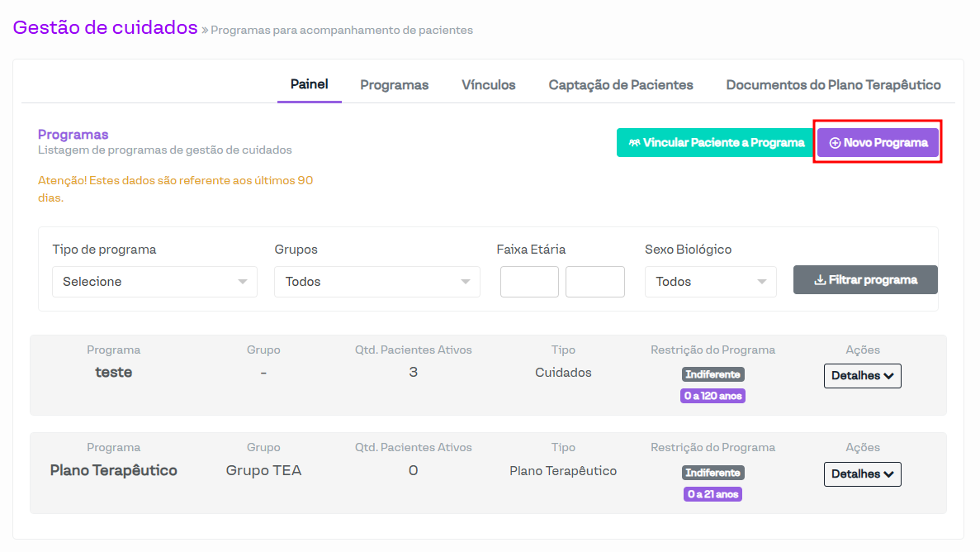This screenshot has height=552, width=980.
Task: Open the Vínculos tab
Action: tap(488, 85)
